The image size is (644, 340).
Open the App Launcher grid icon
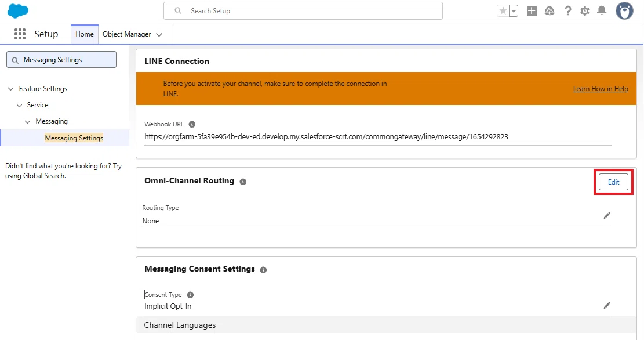pyautogui.click(x=20, y=34)
